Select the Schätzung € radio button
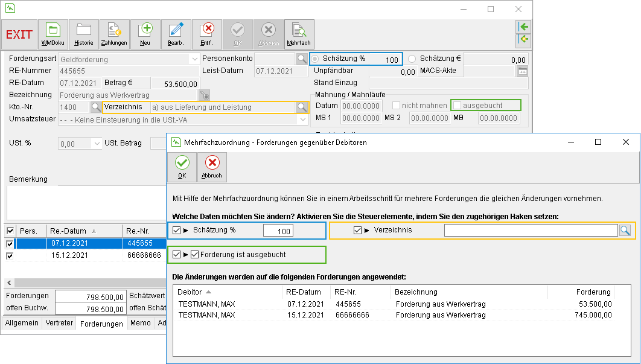 click(412, 59)
